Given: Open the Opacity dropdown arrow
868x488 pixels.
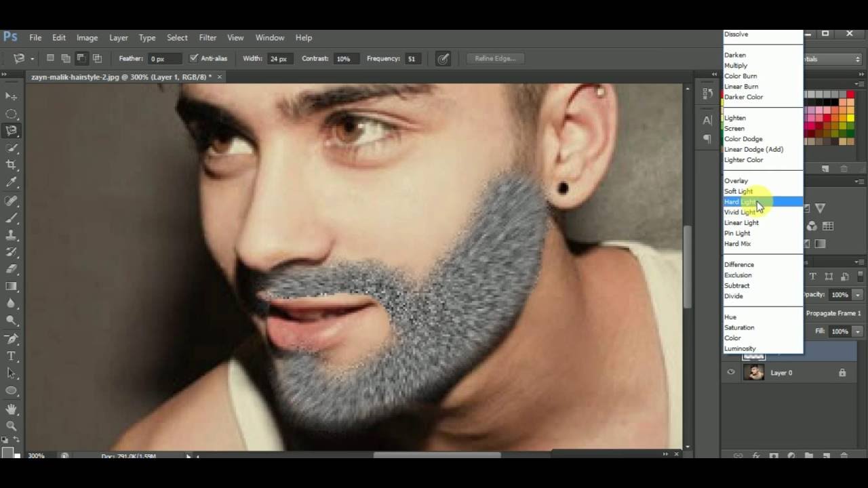Looking at the screenshot, I should point(858,295).
